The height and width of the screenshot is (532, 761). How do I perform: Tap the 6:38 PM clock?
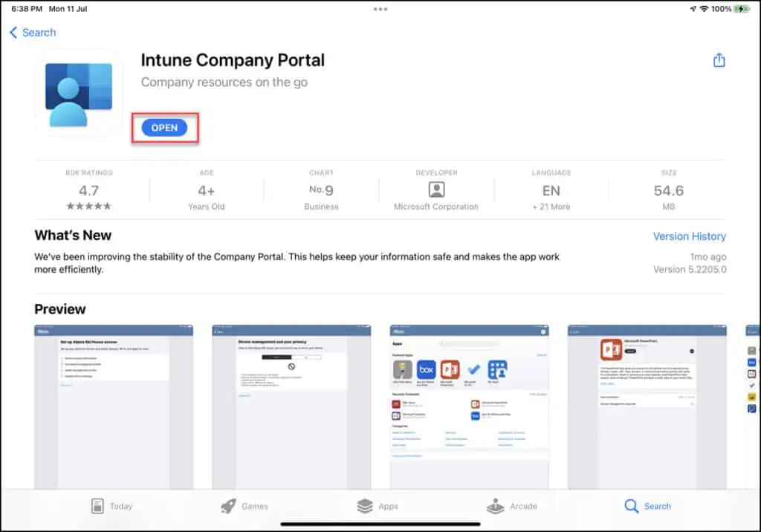point(27,9)
